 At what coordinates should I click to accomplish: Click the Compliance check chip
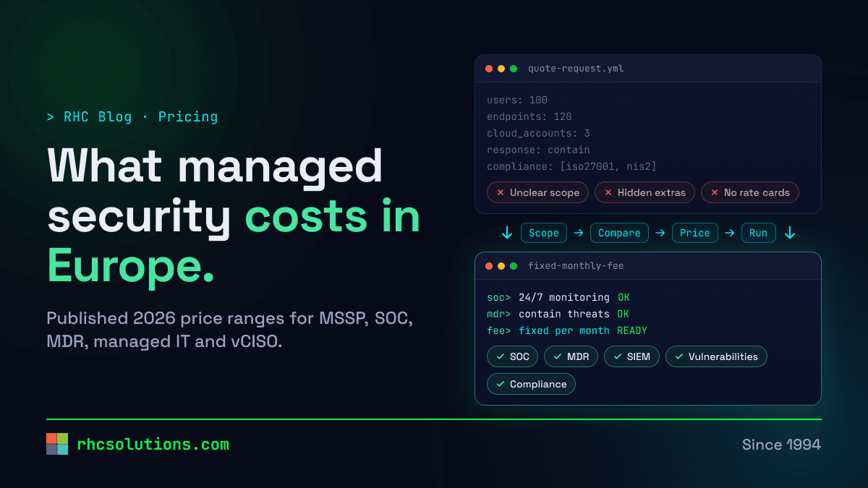pyautogui.click(x=531, y=384)
